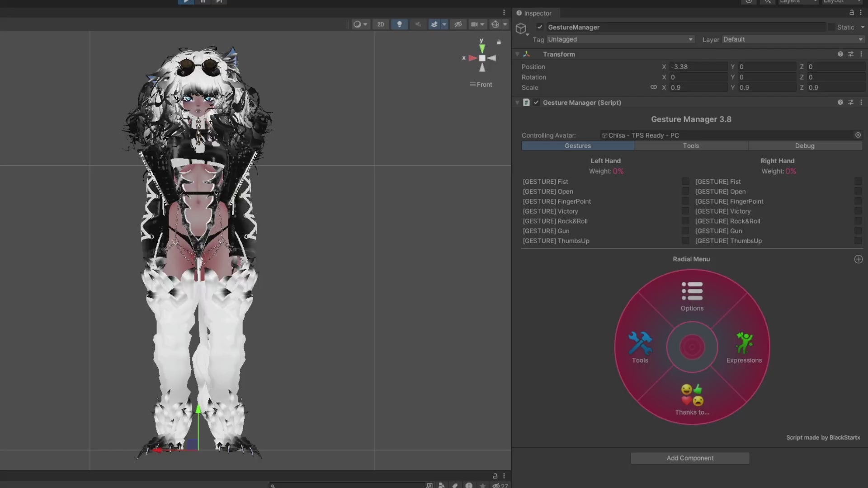Uncheck the GestureManager active checkbox
The width and height of the screenshot is (868, 488).
540,27
